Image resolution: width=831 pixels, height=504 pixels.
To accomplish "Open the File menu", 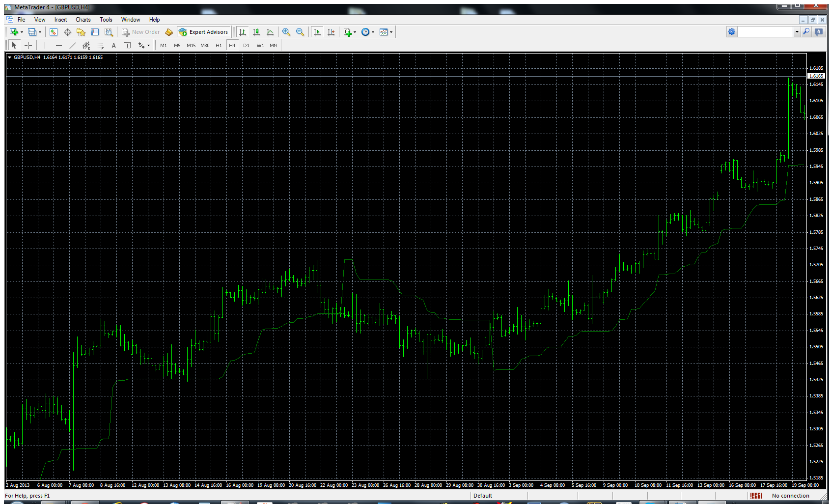I will pos(22,20).
